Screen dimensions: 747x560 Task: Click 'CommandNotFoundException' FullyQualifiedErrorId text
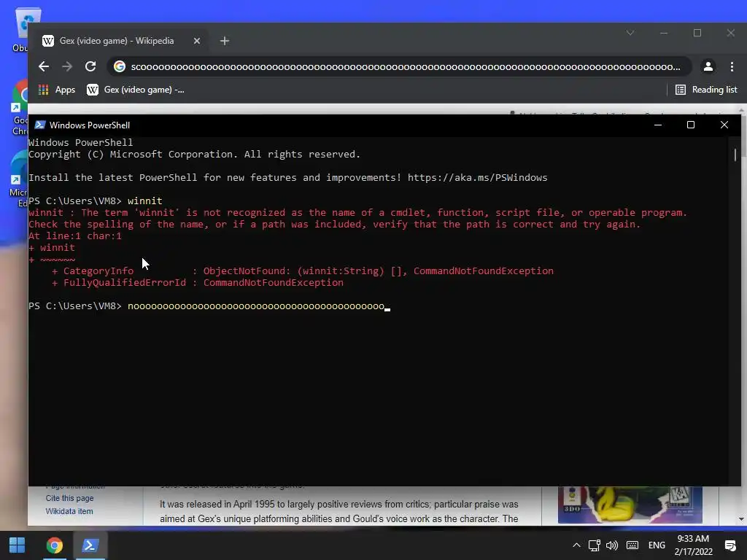(x=274, y=282)
